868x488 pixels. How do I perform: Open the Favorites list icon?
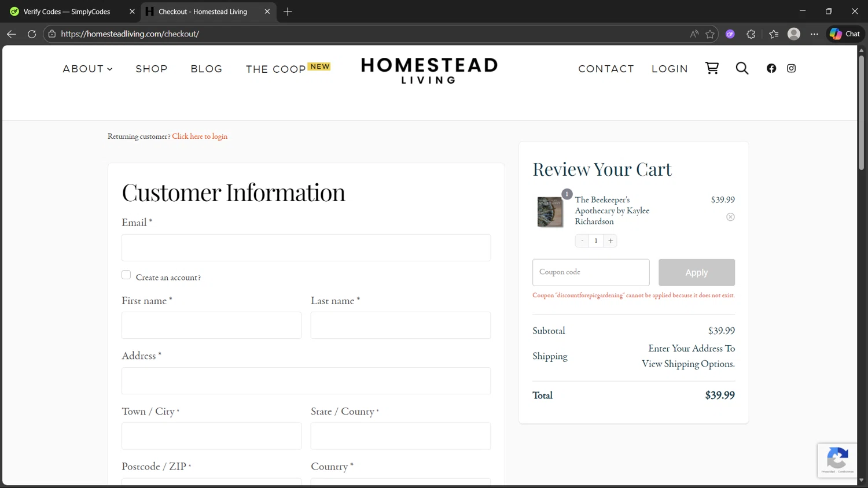[x=774, y=34]
